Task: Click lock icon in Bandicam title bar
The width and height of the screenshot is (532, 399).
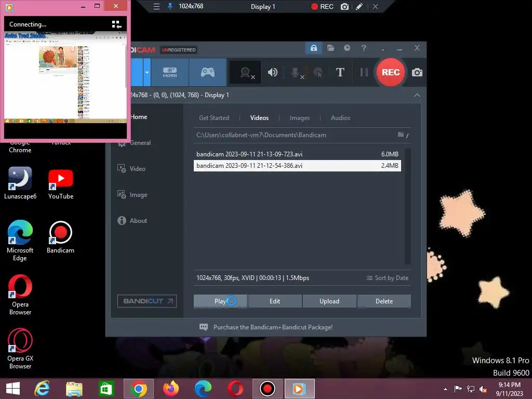Action: [x=313, y=48]
